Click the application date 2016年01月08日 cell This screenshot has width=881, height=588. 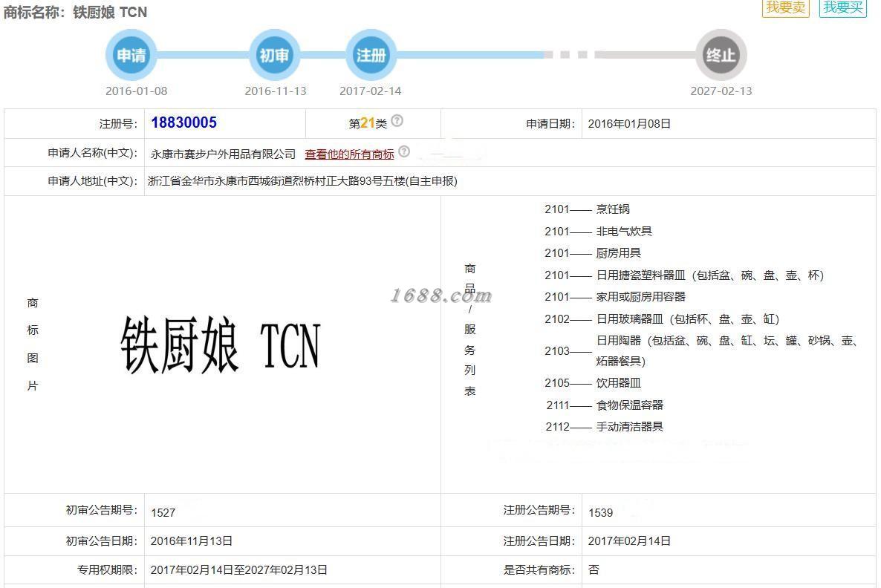click(629, 123)
